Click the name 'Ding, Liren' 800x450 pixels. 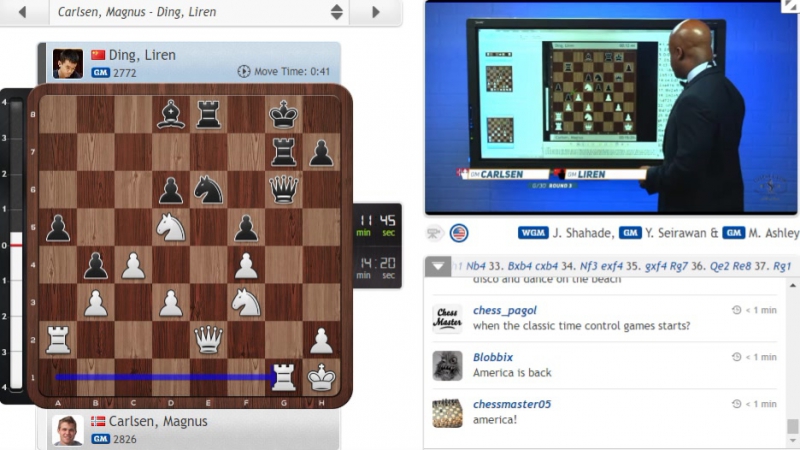click(x=142, y=55)
